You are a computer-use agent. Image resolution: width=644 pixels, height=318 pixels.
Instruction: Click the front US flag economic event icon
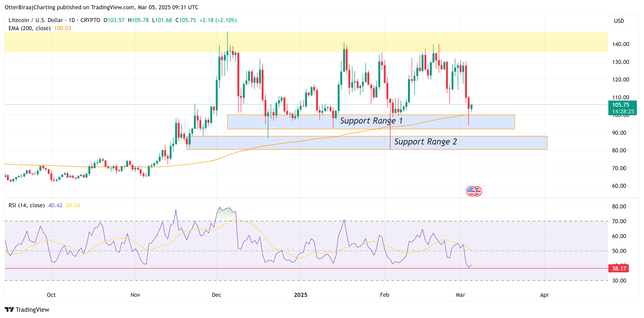point(471,192)
